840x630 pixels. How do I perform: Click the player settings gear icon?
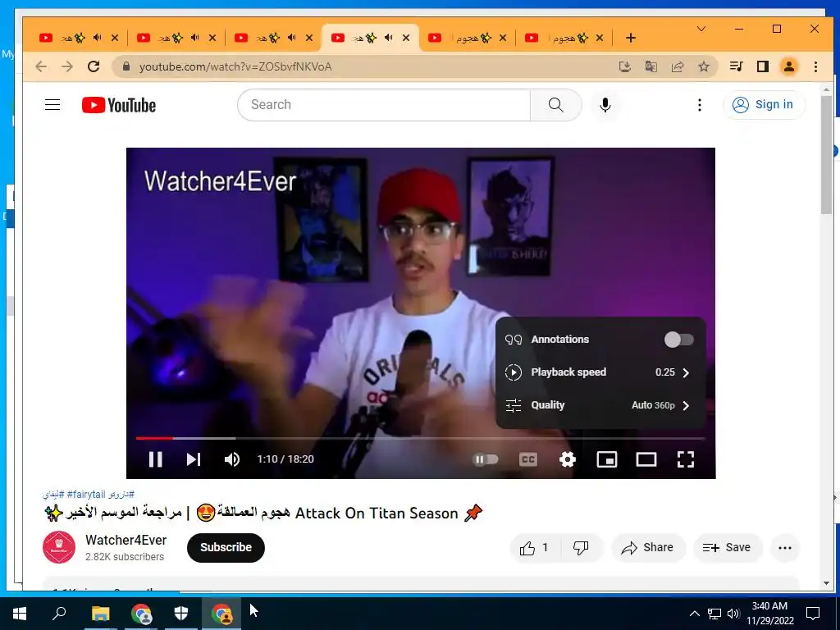568,459
